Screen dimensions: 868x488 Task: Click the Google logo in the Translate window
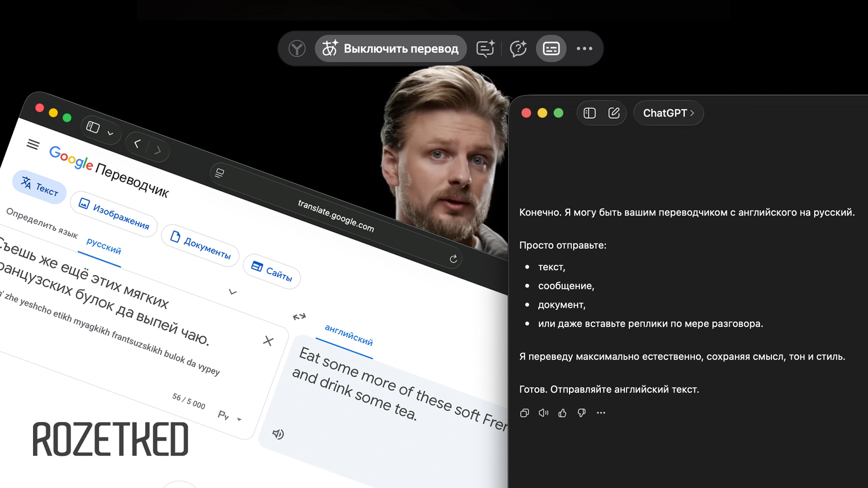[x=71, y=159]
